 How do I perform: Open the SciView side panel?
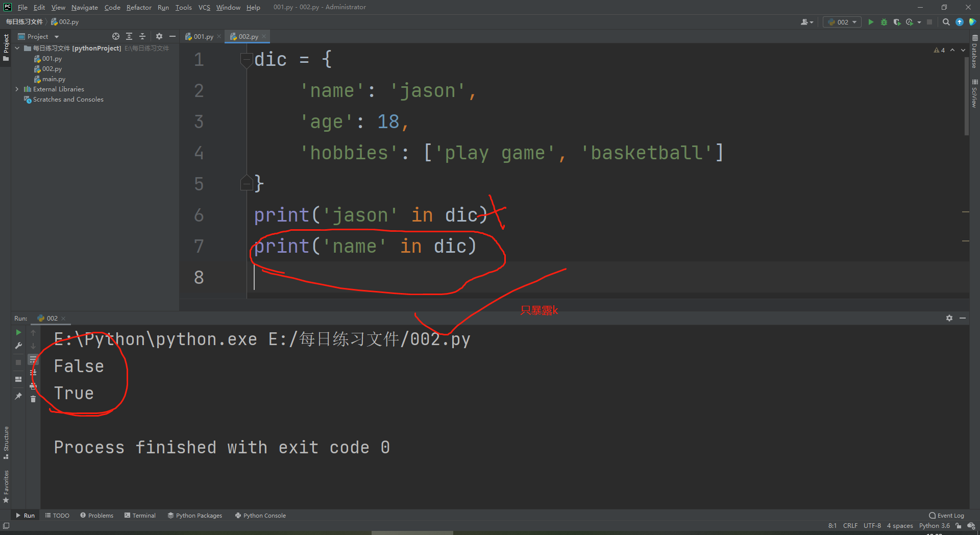click(974, 93)
